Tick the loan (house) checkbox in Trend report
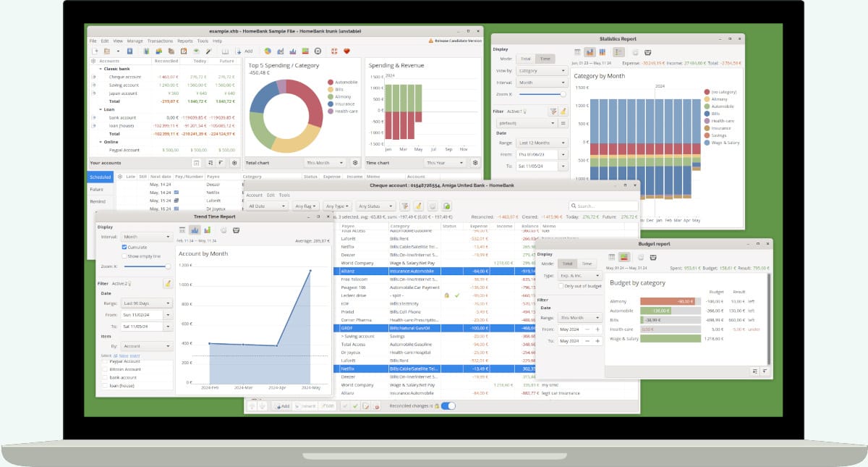Image resolution: width=868 pixels, height=467 pixels. pos(103,385)
